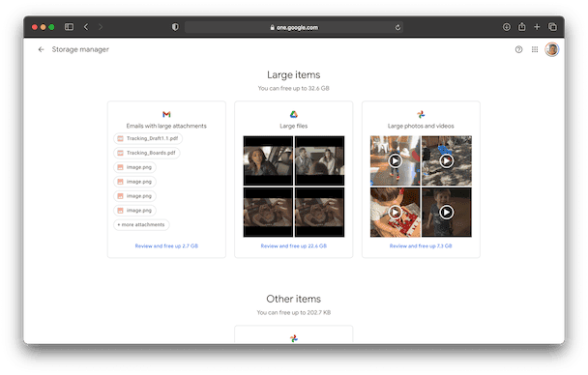Open the Tracking_Draft1.1.pdf attachment chip
588x375 pixels.
pyautogui.click(x=148, y=138)
